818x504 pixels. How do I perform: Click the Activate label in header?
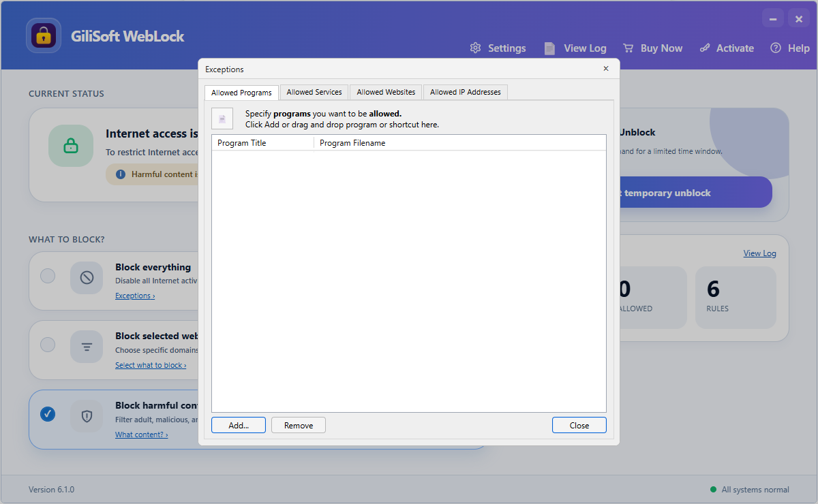(x=735, y=48)
